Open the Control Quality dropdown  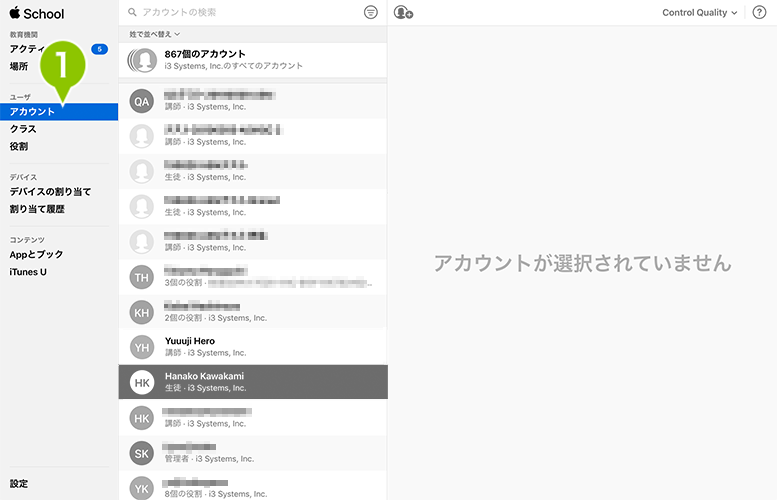coord(699,13)
